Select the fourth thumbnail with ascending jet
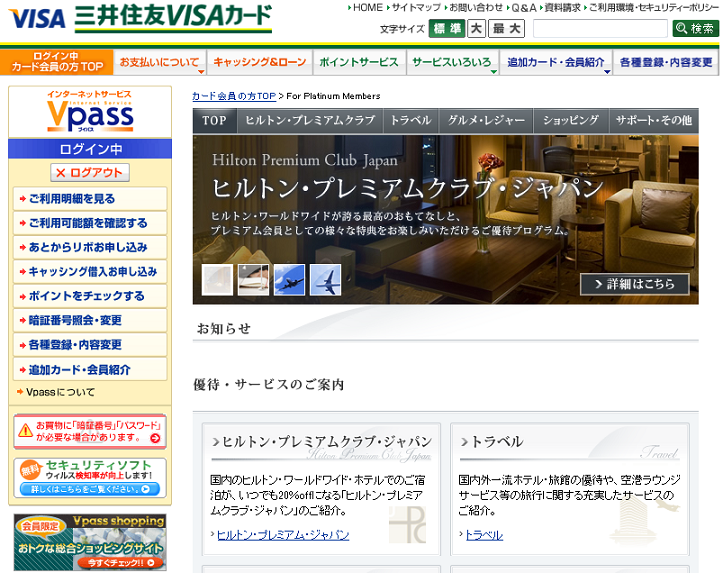Viewport: 723px width, 573px height. (x=325, y=280)
